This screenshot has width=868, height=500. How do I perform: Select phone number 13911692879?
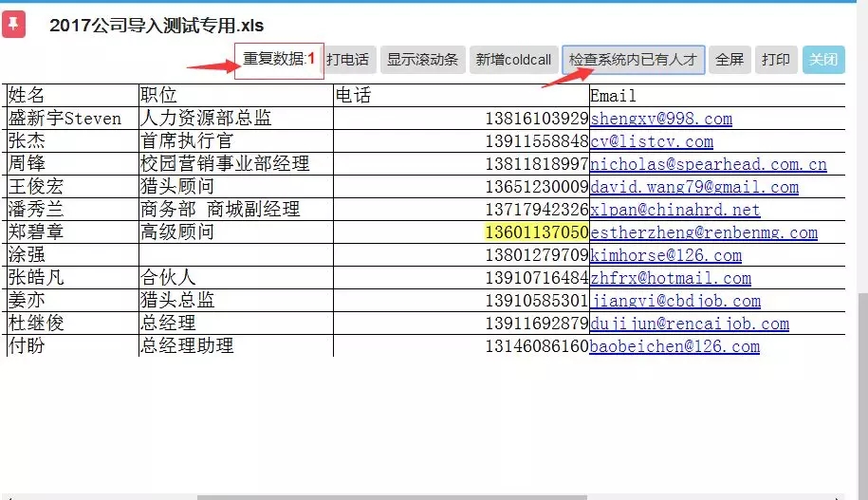pos(536,323)
